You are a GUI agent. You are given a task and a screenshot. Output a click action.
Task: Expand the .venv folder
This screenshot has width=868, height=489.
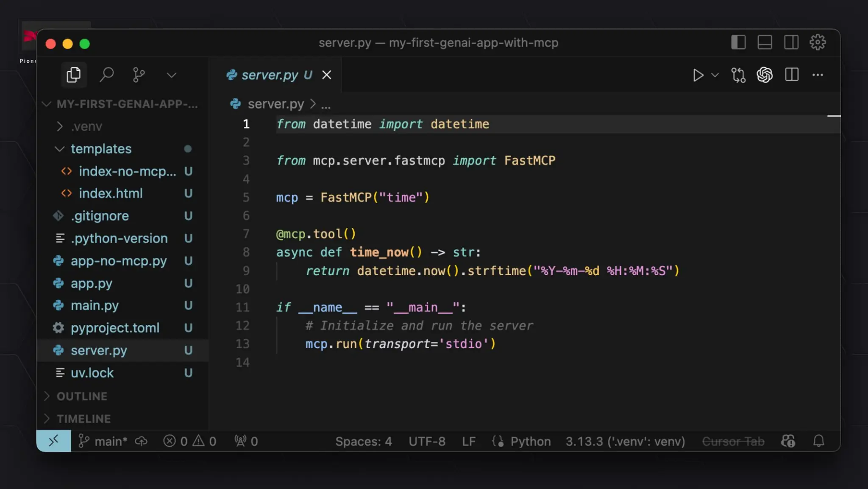[86, 126]
